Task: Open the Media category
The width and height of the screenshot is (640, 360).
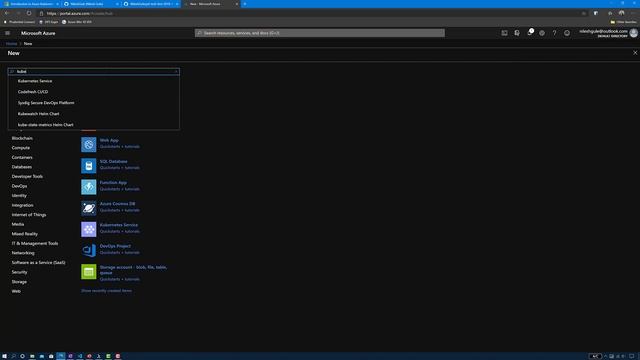Action: point(18,224)
